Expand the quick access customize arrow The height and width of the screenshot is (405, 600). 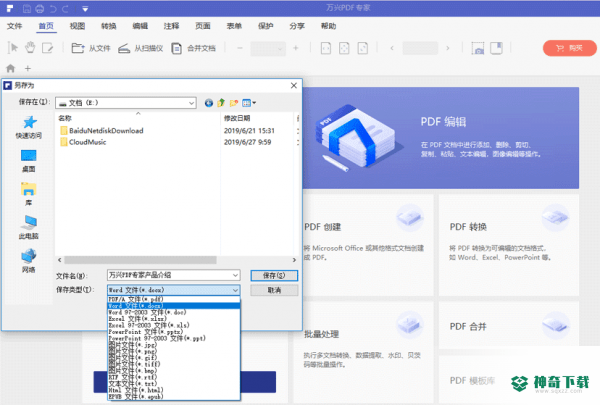(x=85, y=9)
